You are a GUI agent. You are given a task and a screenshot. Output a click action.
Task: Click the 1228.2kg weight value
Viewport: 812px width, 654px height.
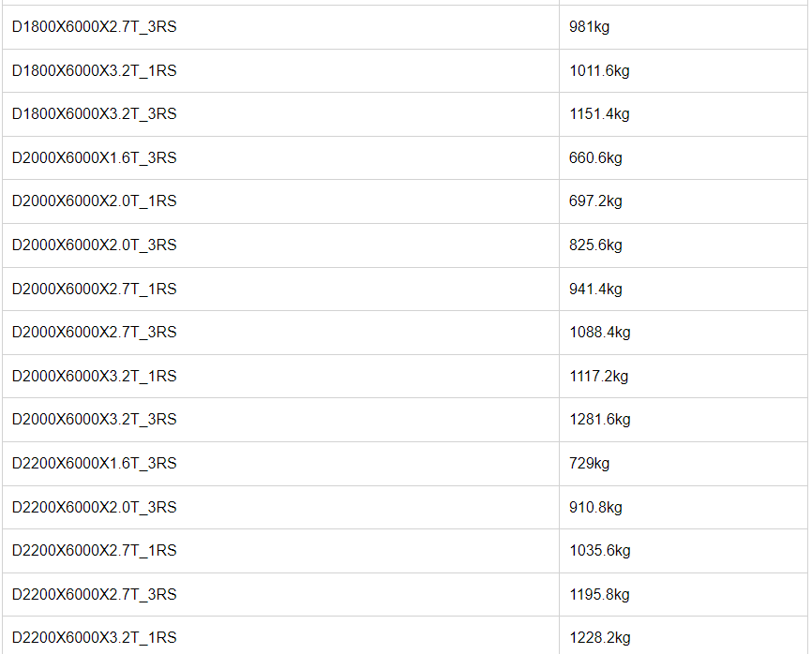(600, 637)
